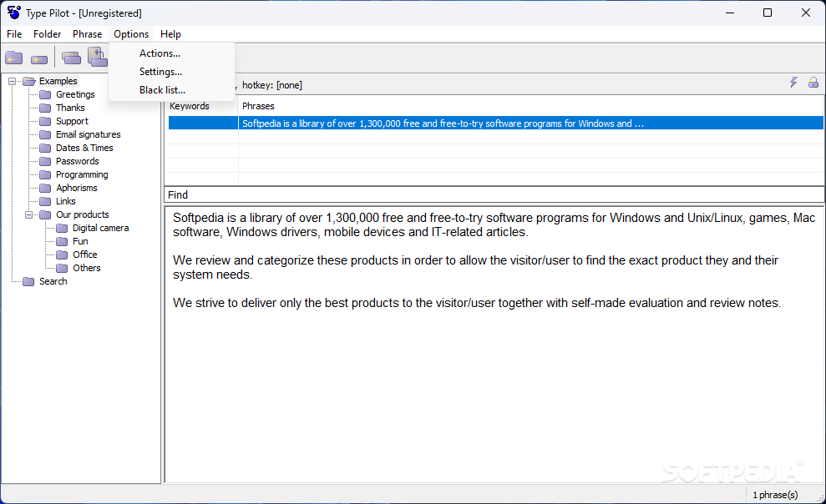
Task: Select the Digital camera label
Action: [x=100, y=228]
